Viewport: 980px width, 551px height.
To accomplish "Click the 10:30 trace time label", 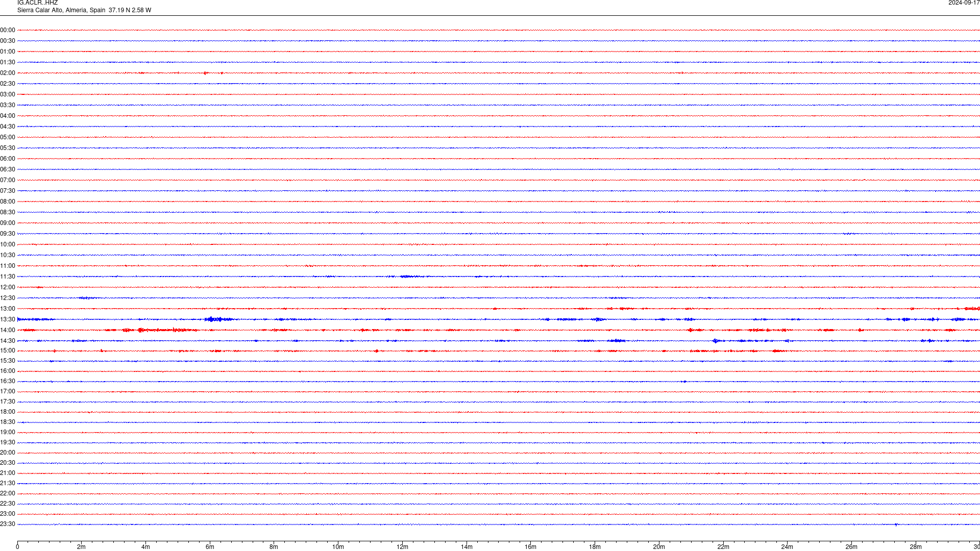I will tap(8, 255).
